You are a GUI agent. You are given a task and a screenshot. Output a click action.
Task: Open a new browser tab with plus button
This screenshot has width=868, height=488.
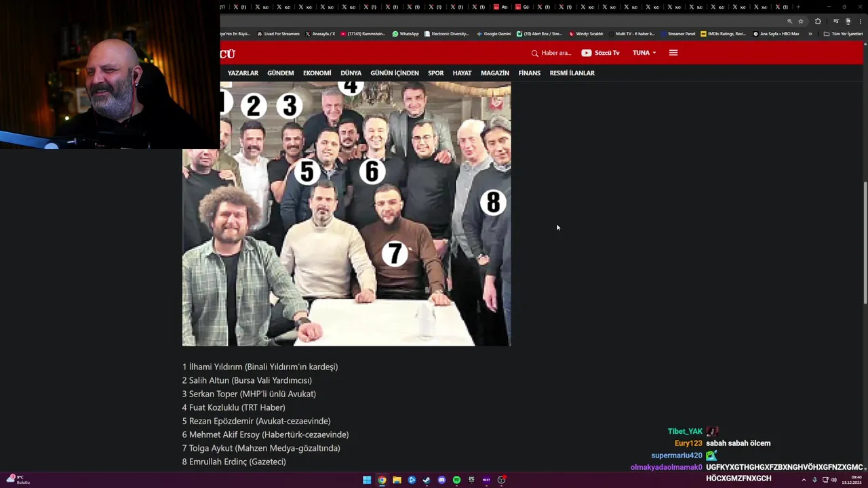798,7
